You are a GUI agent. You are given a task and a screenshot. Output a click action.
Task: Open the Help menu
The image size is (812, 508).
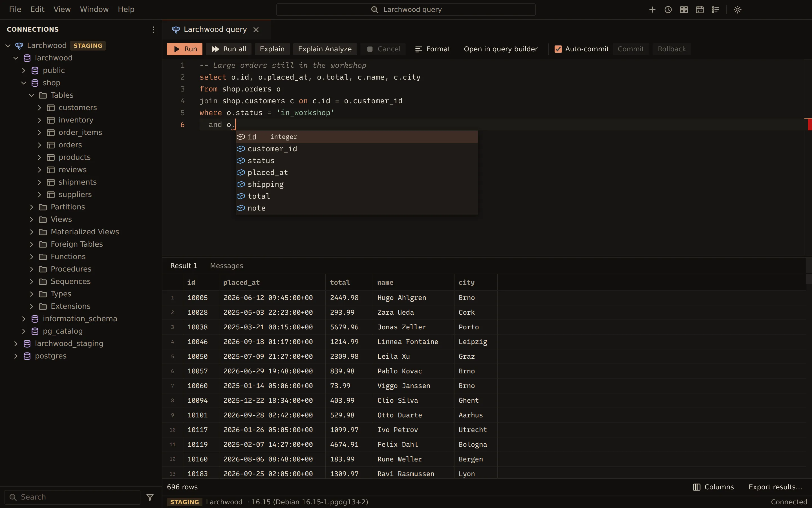click(x=126, y=9)
